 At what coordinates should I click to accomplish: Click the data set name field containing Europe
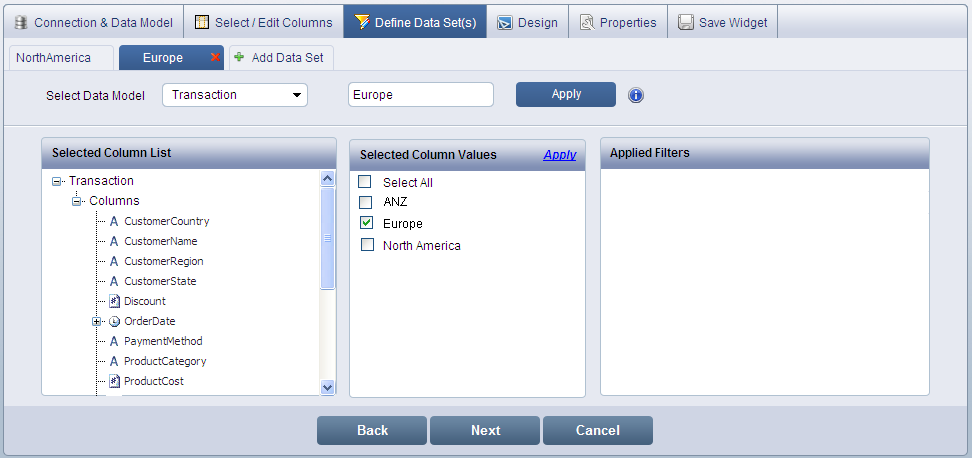[x=420, y=95]
